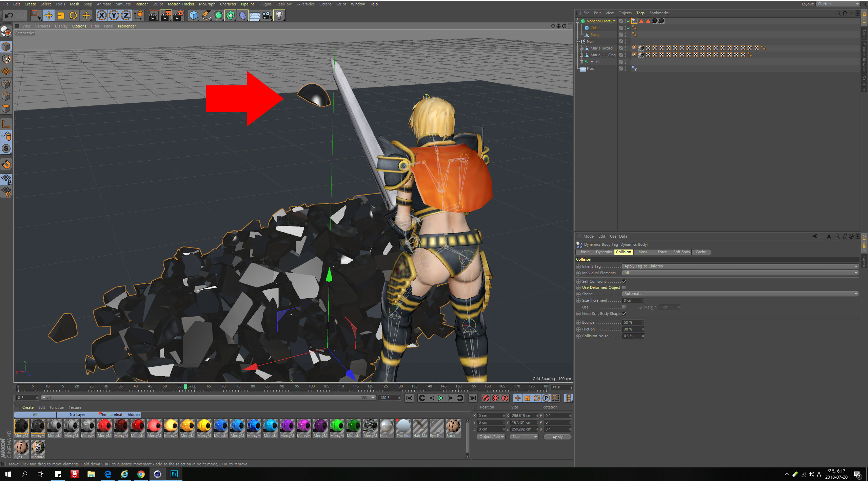Click the Undo arrow icon

coord(9,15)
